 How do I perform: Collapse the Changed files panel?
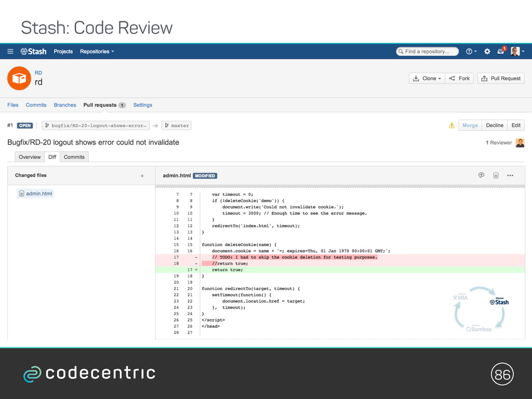pyautogui.click(x=142, y=176)
